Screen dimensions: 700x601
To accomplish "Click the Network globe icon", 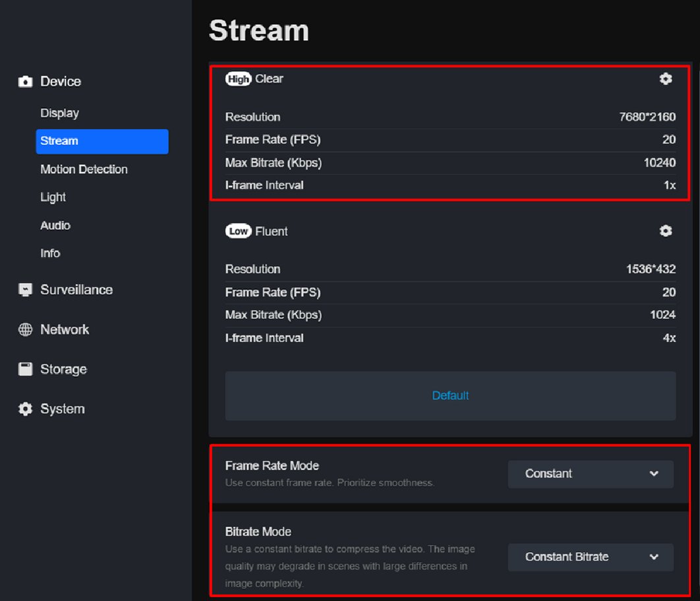I will point(26,329).
